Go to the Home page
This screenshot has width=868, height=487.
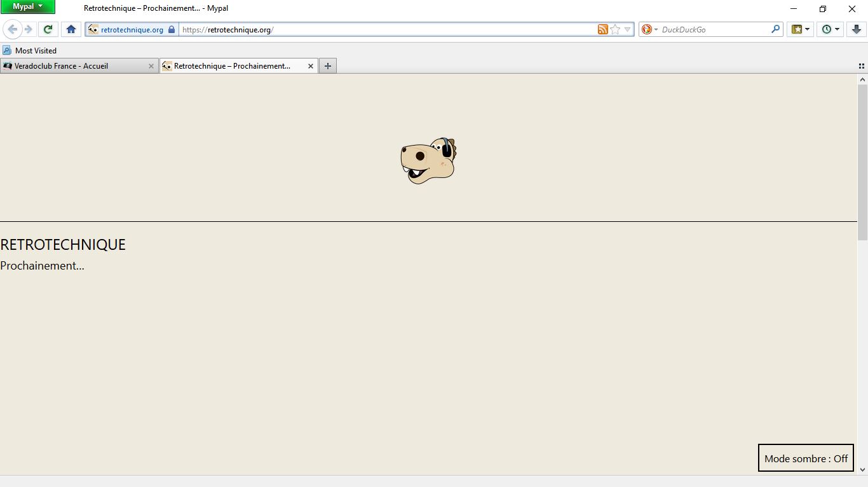[x=71, y=29]
